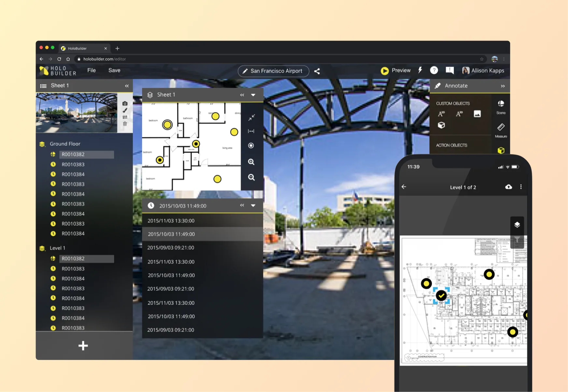Select the 3D text custom object icon
The image size is (568, 392).
[459, 114]
